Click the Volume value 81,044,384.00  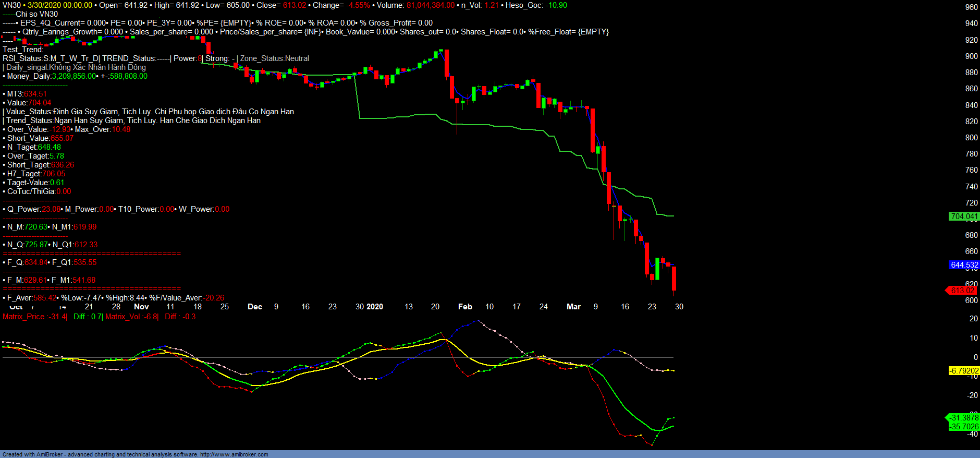click(431, 5)
